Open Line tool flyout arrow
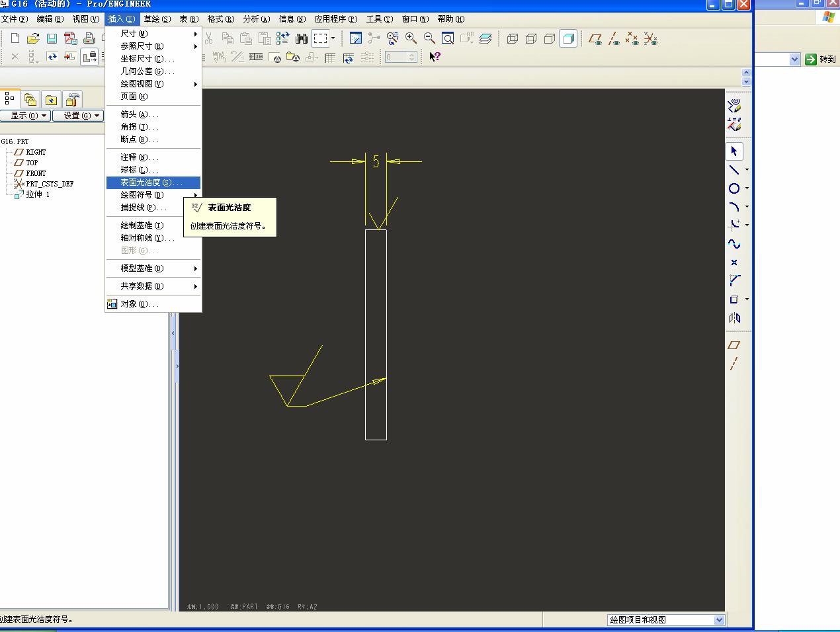Image resolution: width=840 pixels, height=632 pixels. click(x=747, y=170)
